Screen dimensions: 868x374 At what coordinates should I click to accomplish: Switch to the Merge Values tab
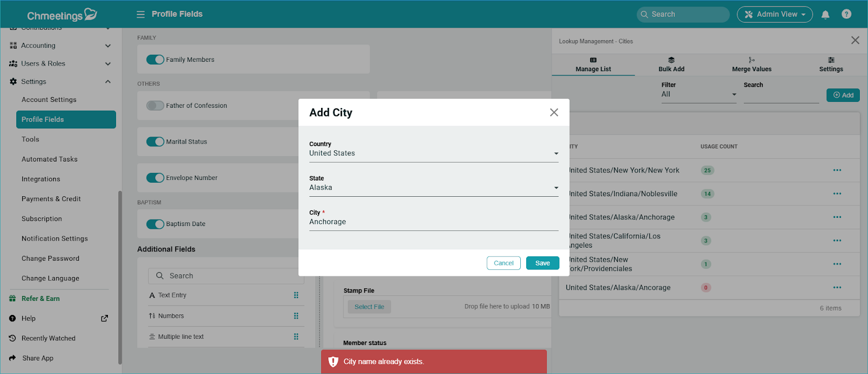pyautogui.click(x=751, y=65)
